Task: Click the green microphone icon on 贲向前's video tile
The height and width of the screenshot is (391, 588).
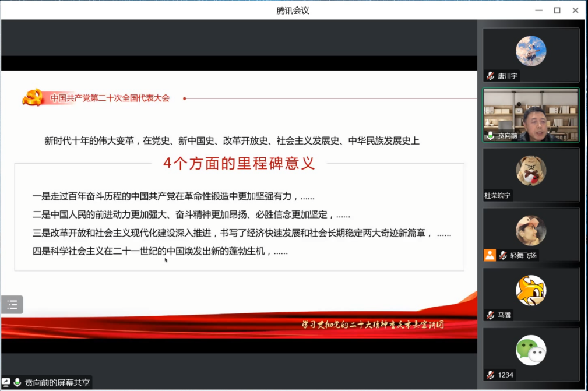Action: [491, 136]
